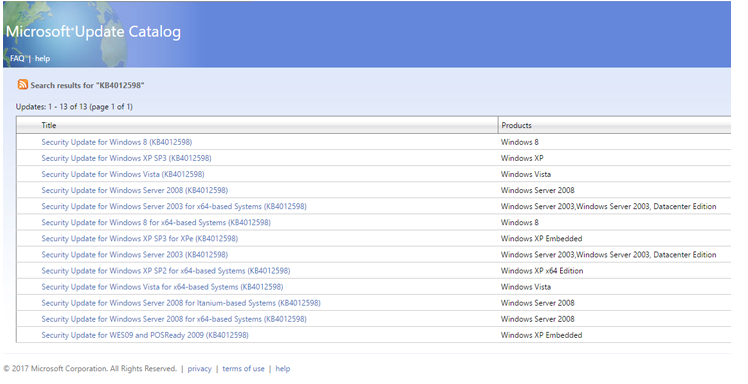Click product cell for Windows Vista (KB4012598) row

[x=526, y=174]
